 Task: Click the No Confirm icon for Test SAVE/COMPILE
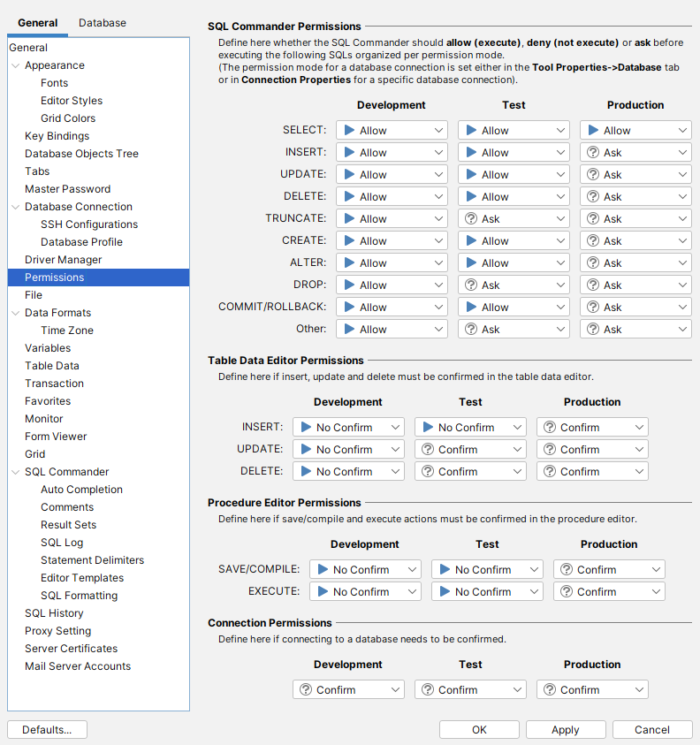pos(445,569)
